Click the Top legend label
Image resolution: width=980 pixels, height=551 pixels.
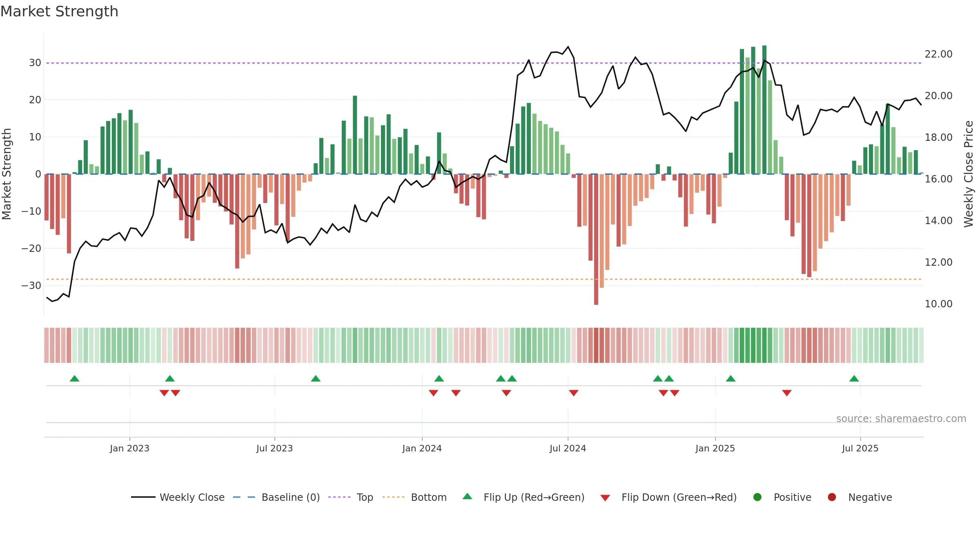click(365, 497)
